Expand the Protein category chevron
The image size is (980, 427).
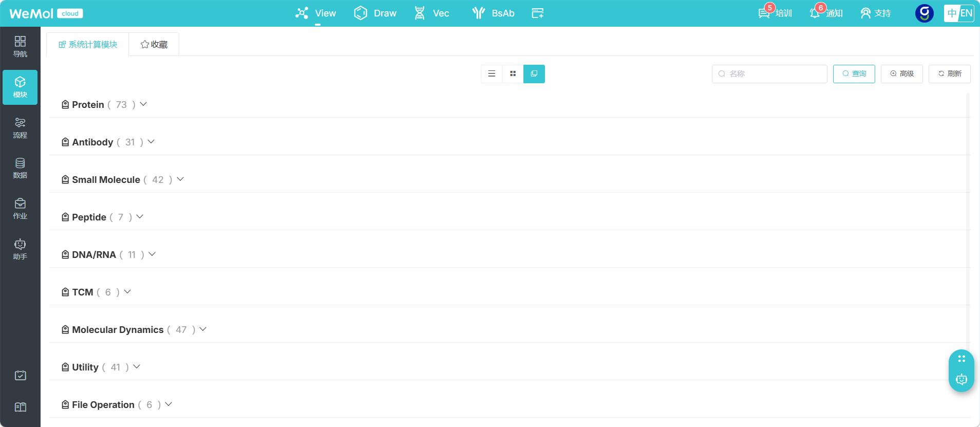pos(143,104)
